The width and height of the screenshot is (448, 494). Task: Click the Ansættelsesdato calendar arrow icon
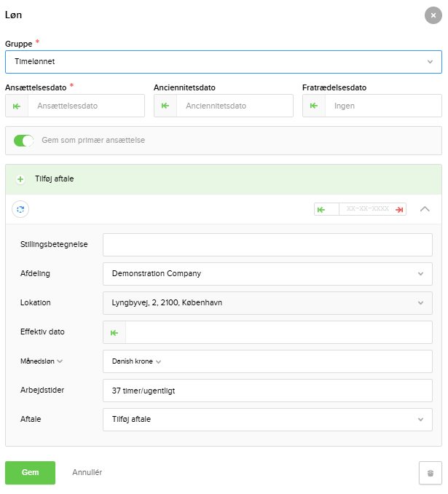coord(17,106)
